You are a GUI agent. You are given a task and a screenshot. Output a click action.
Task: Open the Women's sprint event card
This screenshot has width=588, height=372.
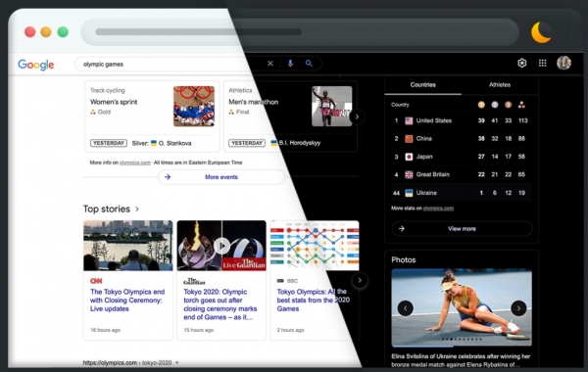coord(152,116)
